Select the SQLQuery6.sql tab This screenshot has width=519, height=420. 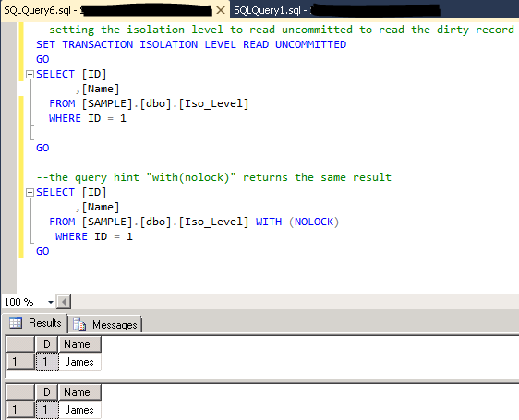coord(108,10)
